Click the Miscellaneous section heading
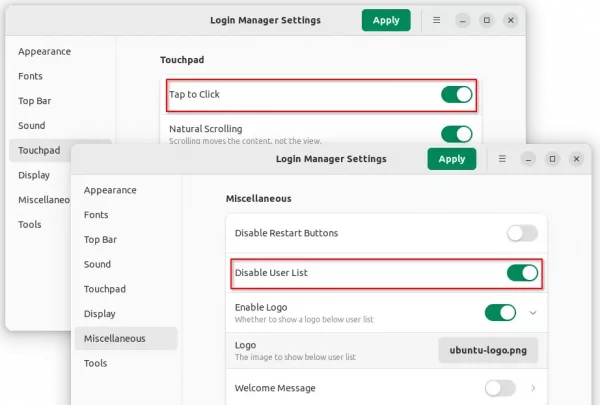The width and height of the screenshot is (600, 405). [x=259, y=199]
